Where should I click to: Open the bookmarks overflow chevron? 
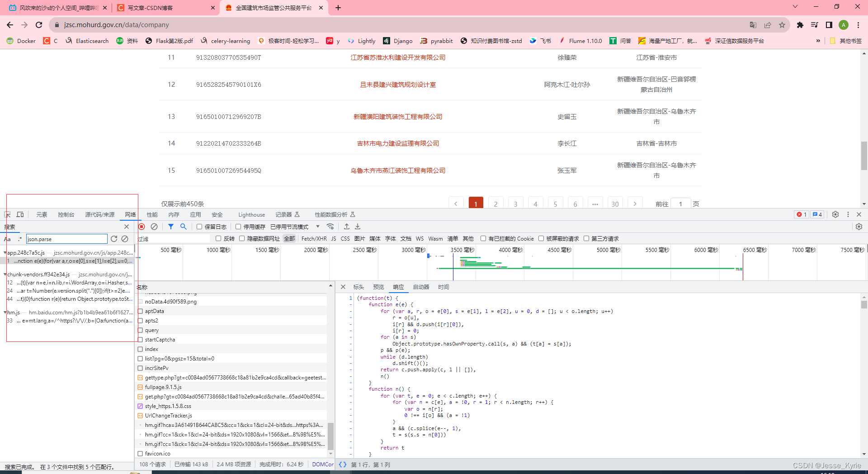pos(818,41)
